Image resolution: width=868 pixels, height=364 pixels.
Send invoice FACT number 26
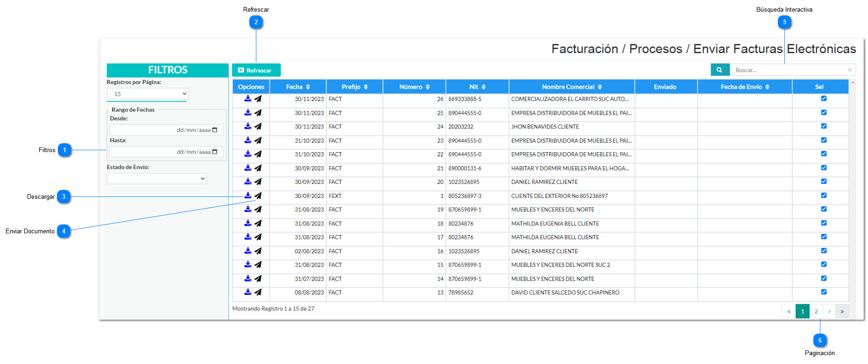(x=258, y=99)
